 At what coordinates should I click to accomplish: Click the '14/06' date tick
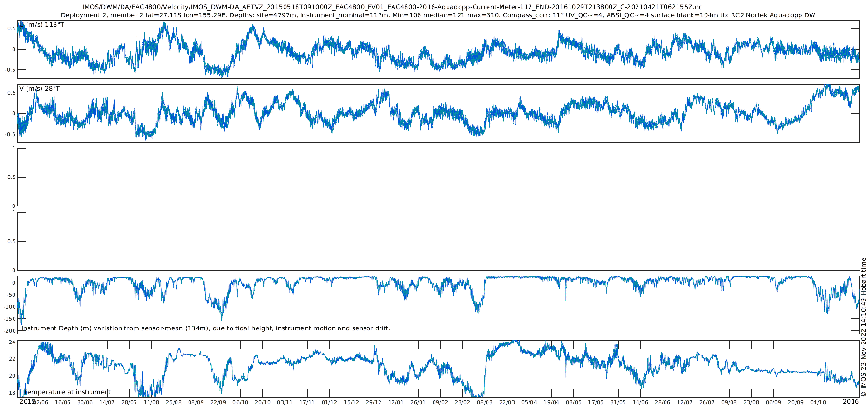[640, 402]
